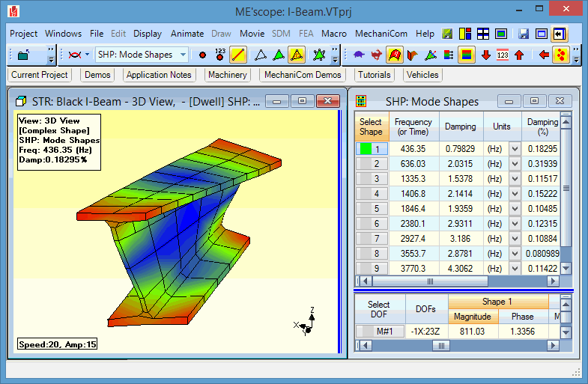The width and height of the screenshot is (588, 384).
Task: Open units dropdown for 436.35 row
Action: pos(515,149)
